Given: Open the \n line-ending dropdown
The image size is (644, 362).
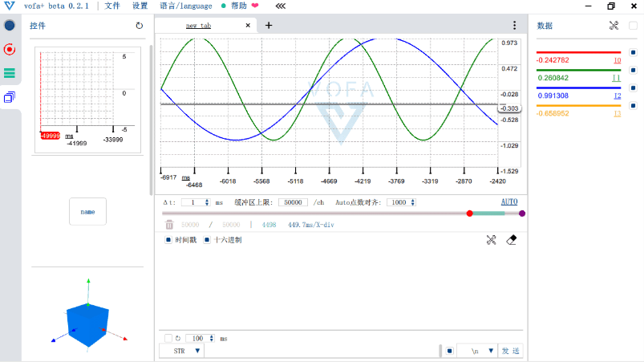Looking at the screenshot, I should click(x=477, y=351).
